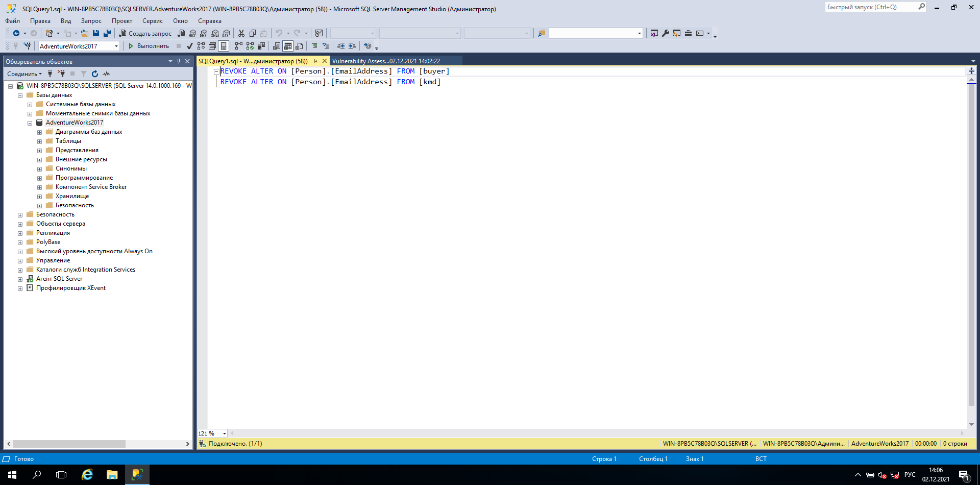Create an XMLA query
Screen dimensions: 980x485
pyautogui.click(x=215, y=33)
